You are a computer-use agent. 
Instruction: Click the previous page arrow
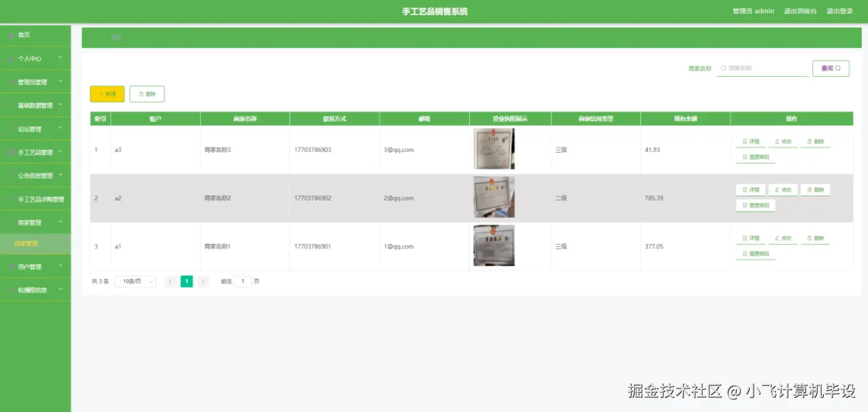(171, 282)
